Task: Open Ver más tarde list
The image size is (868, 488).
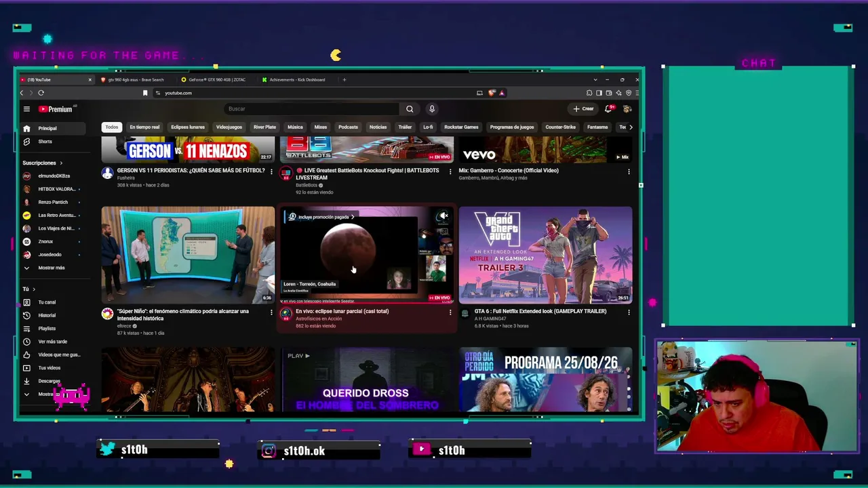Action: point(52,342)
